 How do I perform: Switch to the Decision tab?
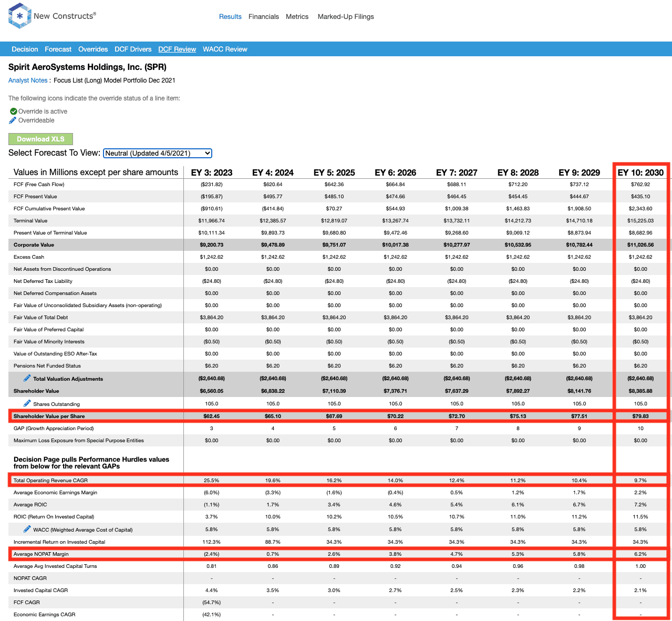coord(25,49)
